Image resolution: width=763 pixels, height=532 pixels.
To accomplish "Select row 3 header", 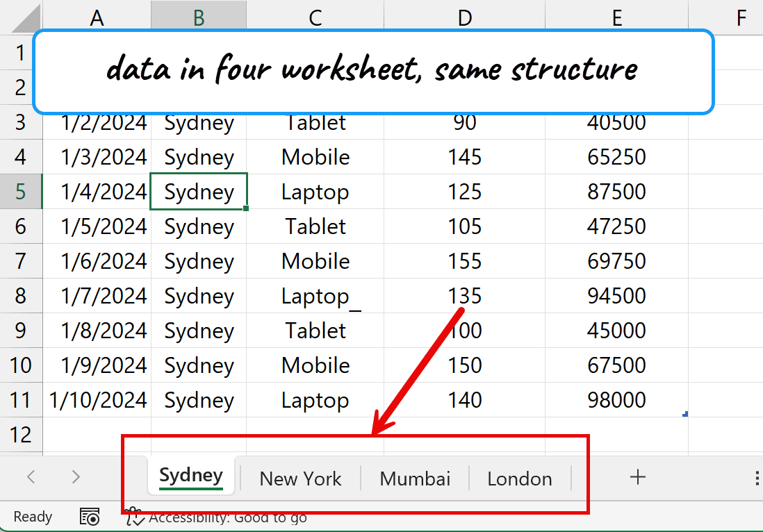I will [20, 122].
